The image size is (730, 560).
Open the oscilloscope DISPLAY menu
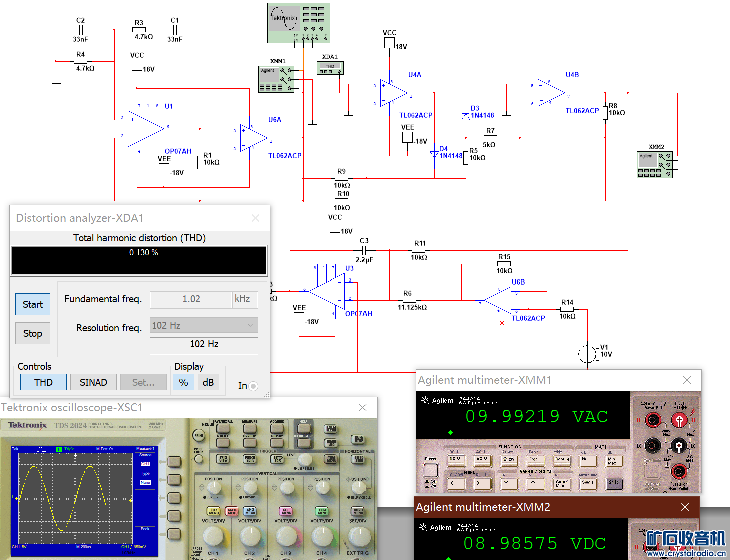[277, 442]
